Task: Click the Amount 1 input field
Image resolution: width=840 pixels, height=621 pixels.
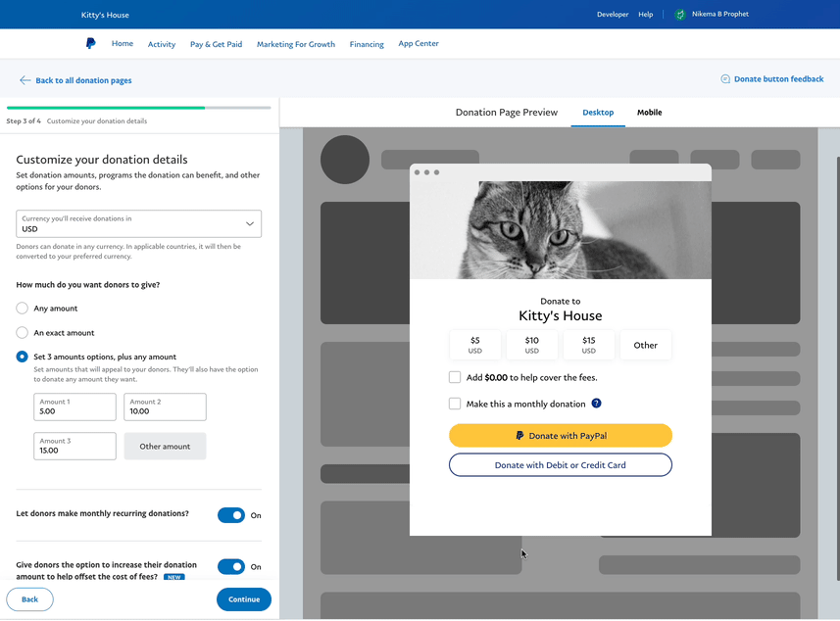Action: point(75,406)
